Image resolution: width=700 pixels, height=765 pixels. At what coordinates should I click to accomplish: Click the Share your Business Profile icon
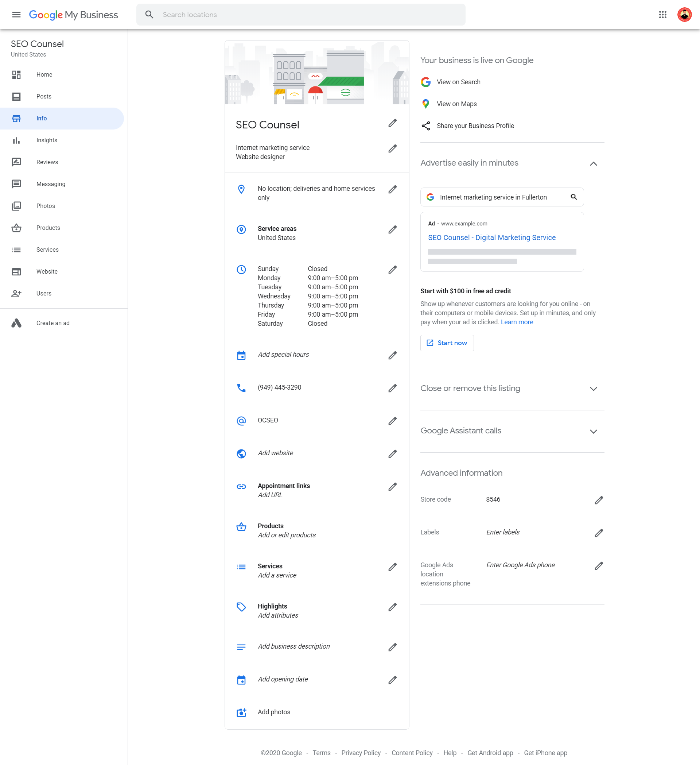pos(425,126)
